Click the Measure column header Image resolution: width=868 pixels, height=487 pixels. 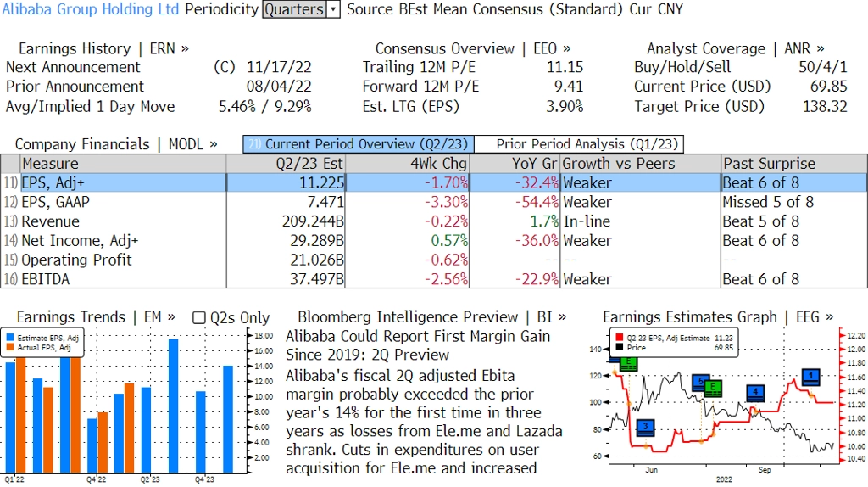point(123,164)
